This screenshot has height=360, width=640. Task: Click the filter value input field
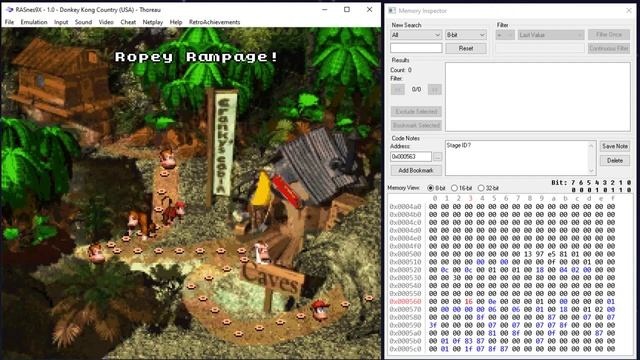pyautogui.click(x=540, y=49)
